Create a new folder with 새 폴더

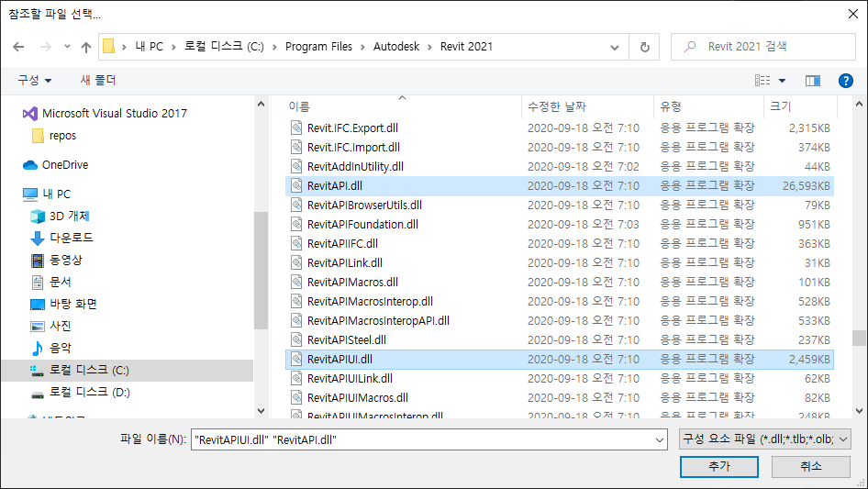pyautogui.click(x=98, y=81)
